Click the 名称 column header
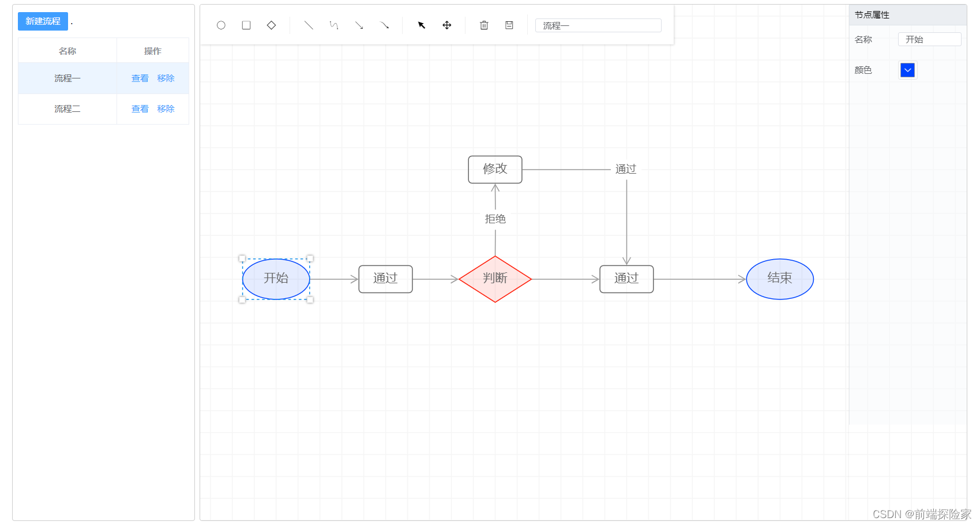The height and width of the screenshot is (525, 980). (x=67, y=51)
